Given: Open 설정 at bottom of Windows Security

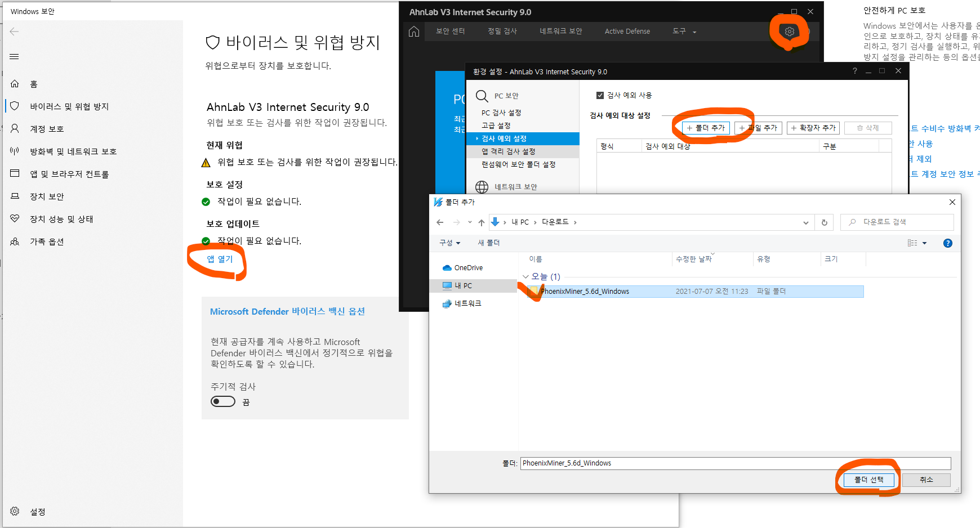Looking at the screenshot, I should click(37, 512).
